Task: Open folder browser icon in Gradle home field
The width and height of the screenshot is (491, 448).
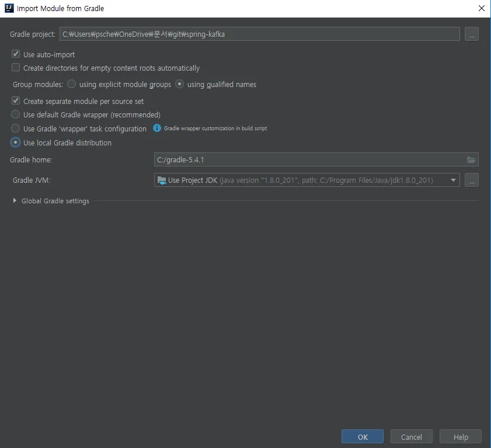Action: pos(471,160)
